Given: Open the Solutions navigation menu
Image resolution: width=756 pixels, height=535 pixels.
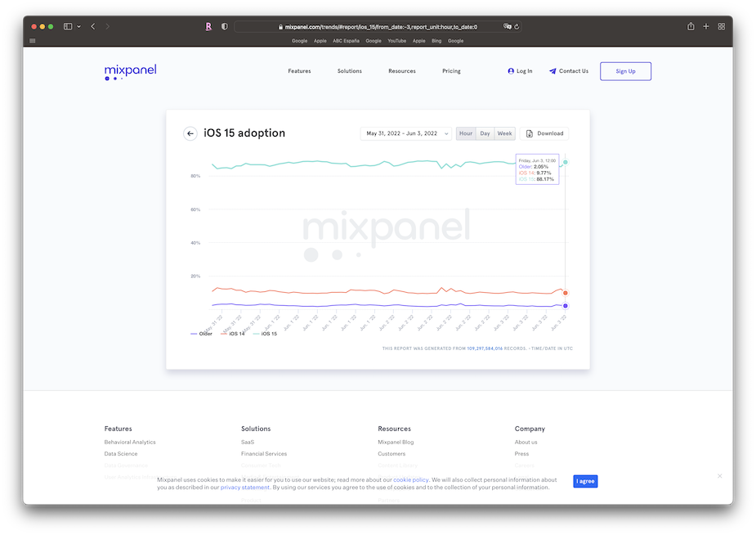Looking at the screenshot, I should click(350, 71).
